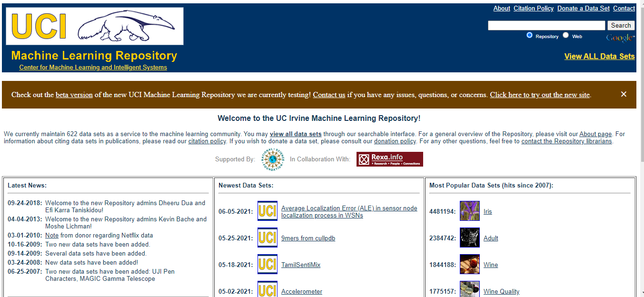Dismiss the beta version banner with X
The height and width of the screenshot is (297, 644).
click(x=624, y=94)
